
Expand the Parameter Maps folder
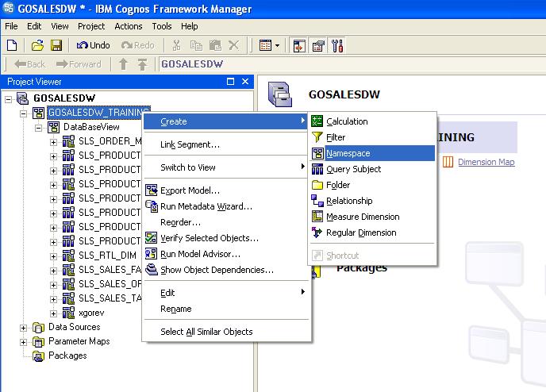(23, 342)
